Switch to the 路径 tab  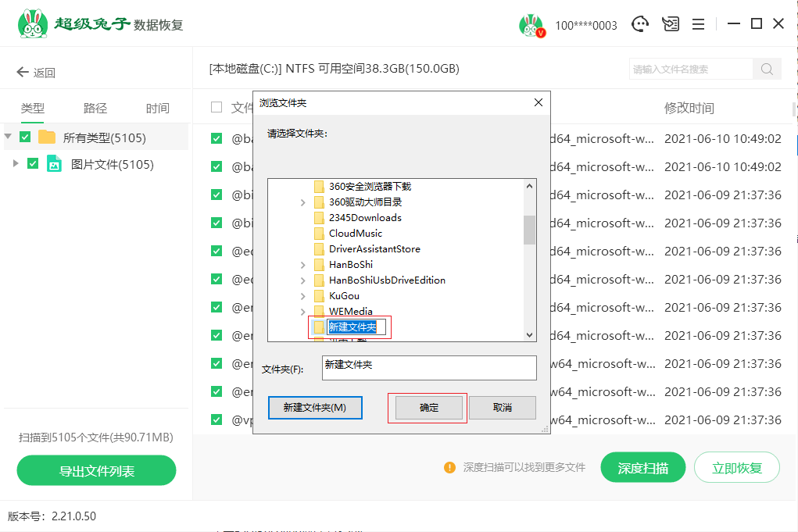95,109
